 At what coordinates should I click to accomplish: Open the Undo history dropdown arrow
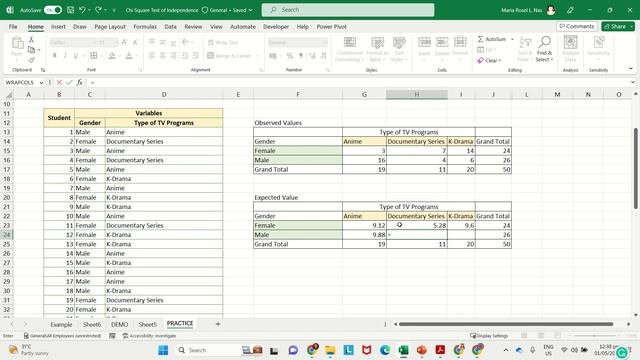tap(89, 10)
